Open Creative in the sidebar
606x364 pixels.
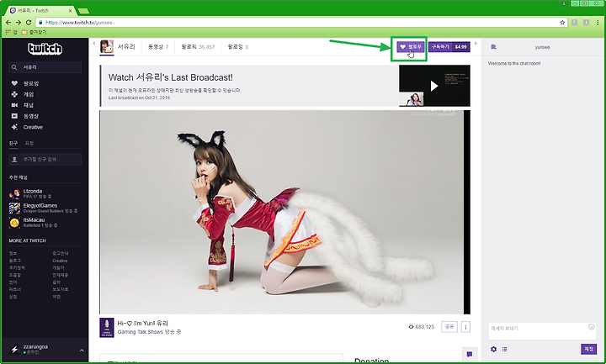(27, 127)
